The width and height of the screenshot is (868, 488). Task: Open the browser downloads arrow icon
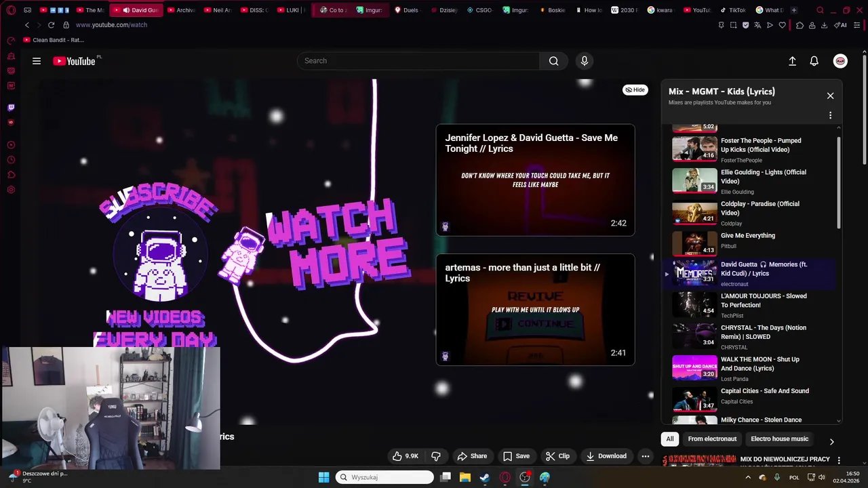click(824, 25)
